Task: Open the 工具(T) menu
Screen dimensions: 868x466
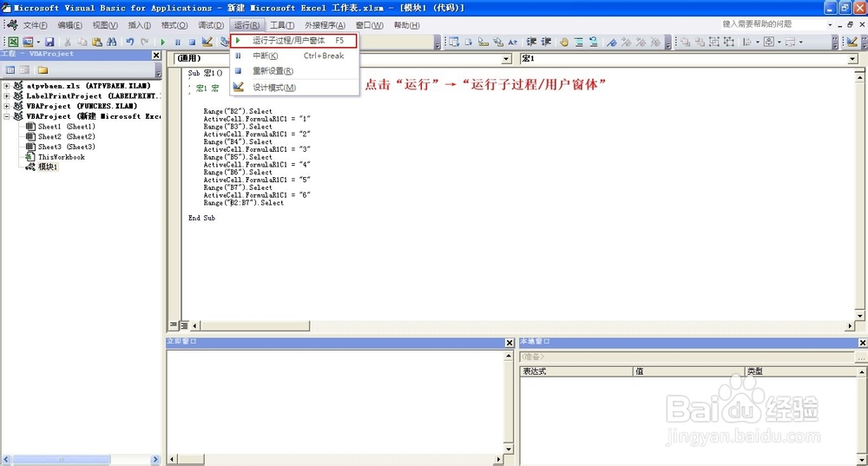Action: pos(282,25)
